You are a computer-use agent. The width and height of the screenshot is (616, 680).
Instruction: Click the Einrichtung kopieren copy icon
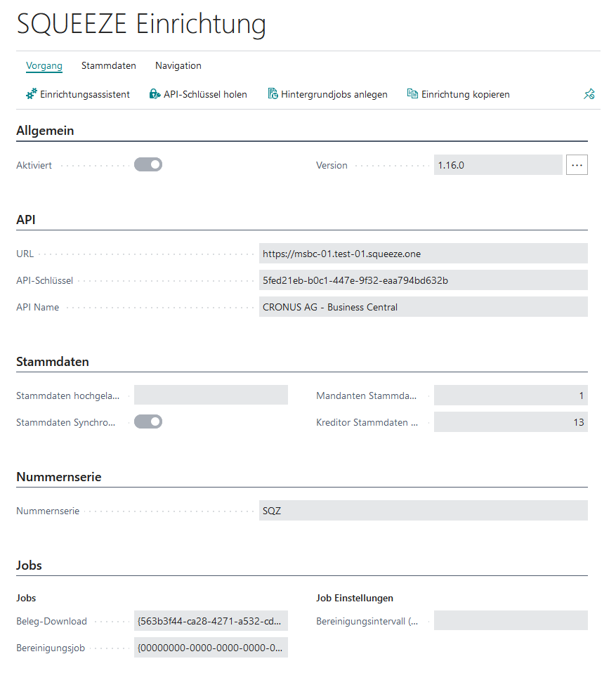pos(412,94)
